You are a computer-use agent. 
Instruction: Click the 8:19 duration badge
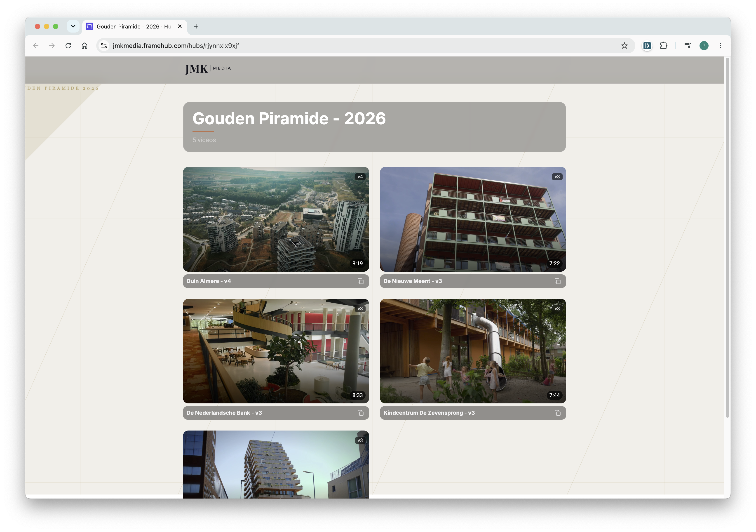pyautogui.click(x=357, y=263)
